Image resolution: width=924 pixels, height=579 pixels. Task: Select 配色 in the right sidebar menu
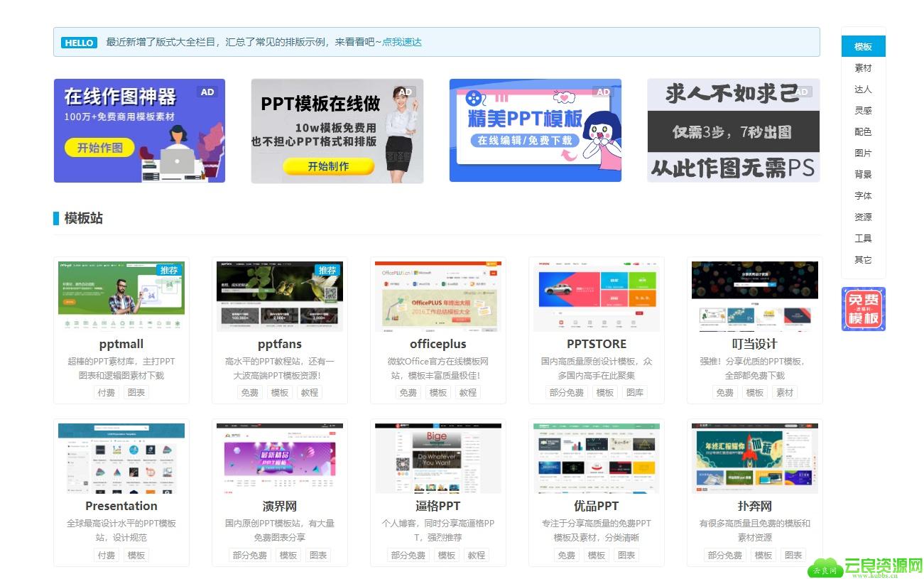pyautogui.click(x=863, y=132)
